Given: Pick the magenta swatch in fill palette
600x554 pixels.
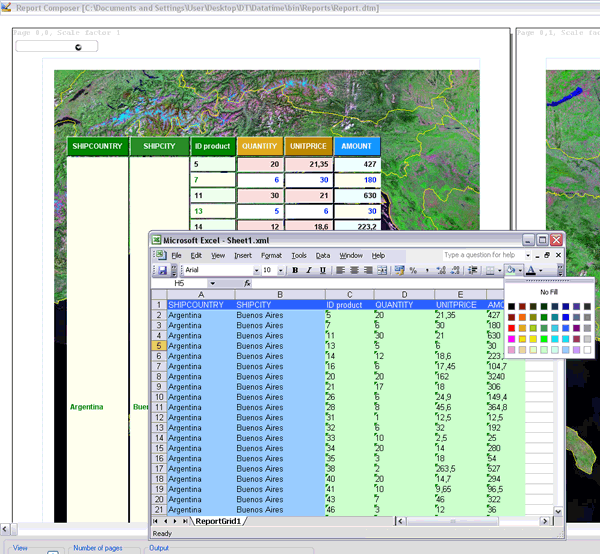Looking at the screenshot, I should click(x=512, y=339).
